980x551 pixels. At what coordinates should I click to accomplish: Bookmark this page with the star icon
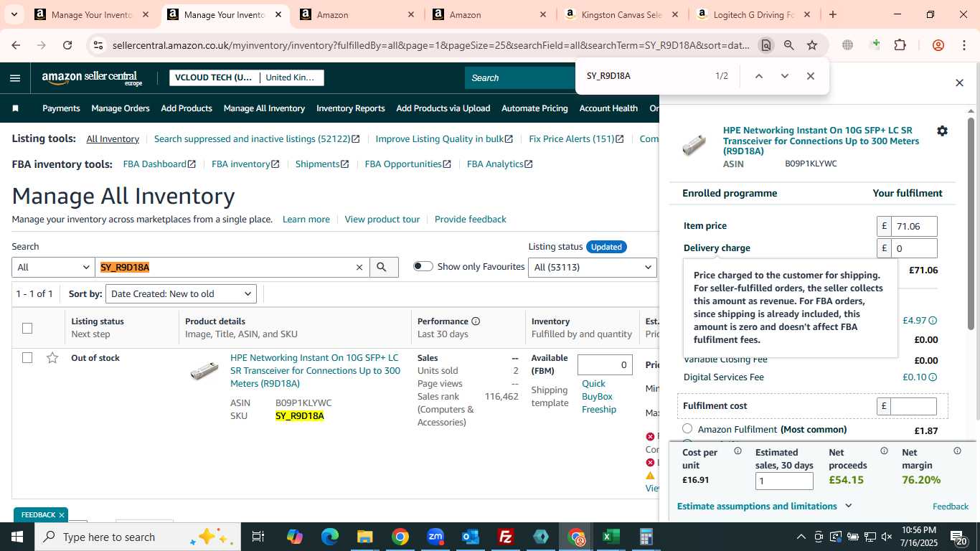pyautogui.click(x=812, y=45)
